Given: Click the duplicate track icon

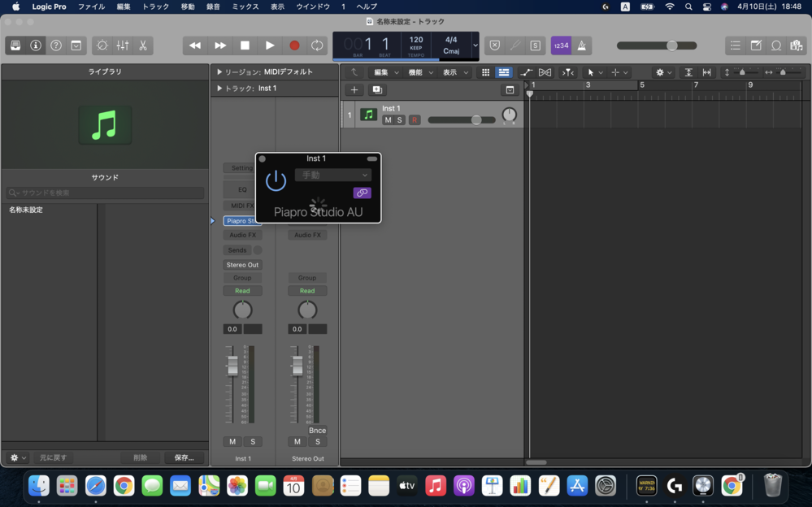Looking at the screenshot, I should (x=377, y=90).
